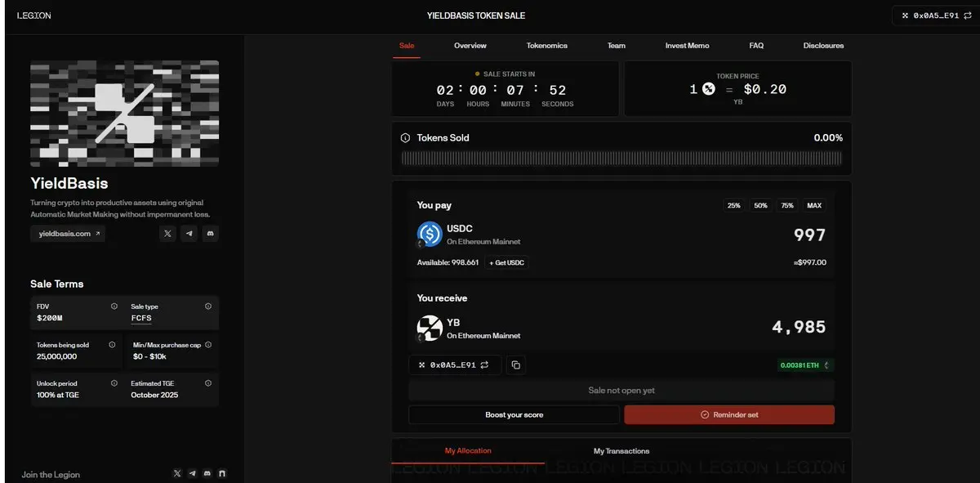This screenshot has width=980, height=483.
Task: Click the YB token icon in Token Price
Action: coord(708,89)
